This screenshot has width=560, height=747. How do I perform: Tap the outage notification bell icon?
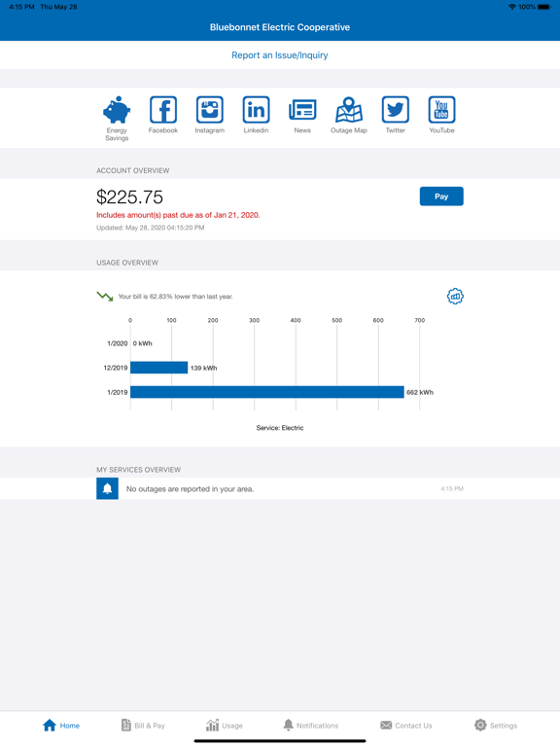tap(108, 489)
